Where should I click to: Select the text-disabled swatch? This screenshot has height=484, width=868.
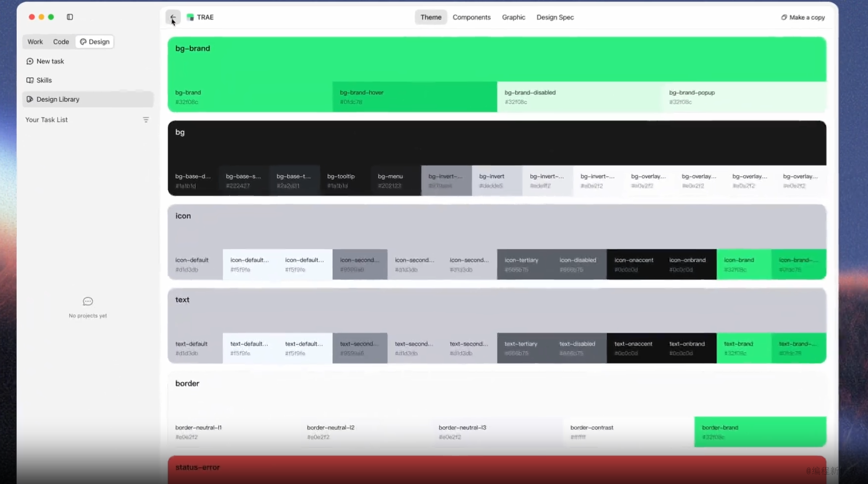click(579, 348)
